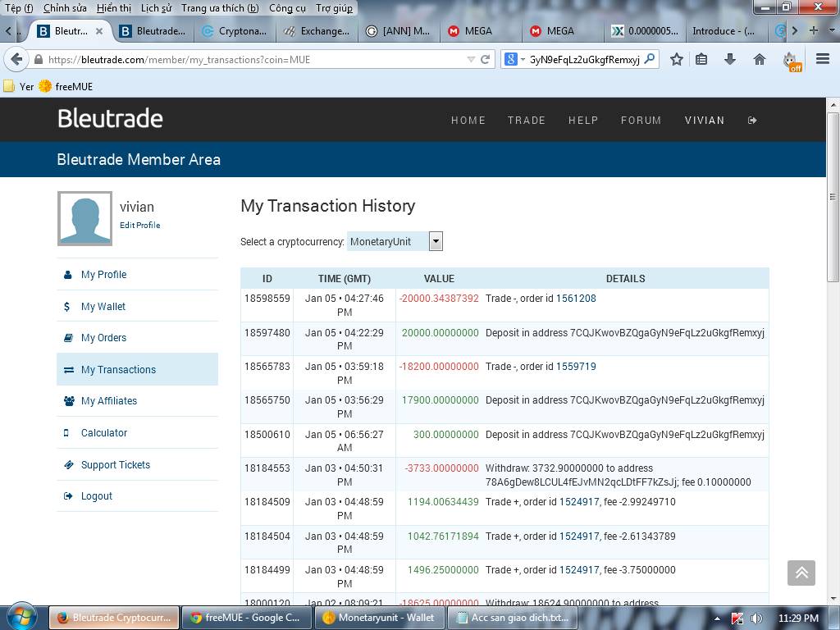Open order id 1559719 link

coord(576,367)
